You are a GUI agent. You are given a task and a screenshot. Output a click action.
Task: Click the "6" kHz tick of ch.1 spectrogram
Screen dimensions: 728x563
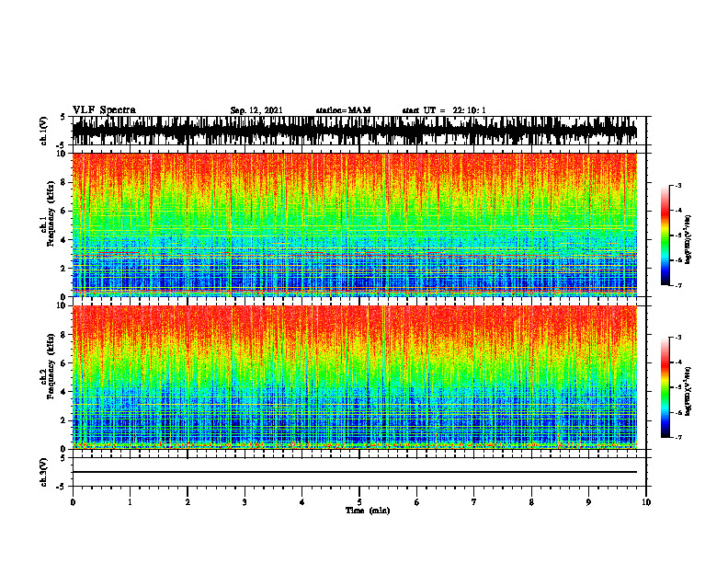(64, 211)
